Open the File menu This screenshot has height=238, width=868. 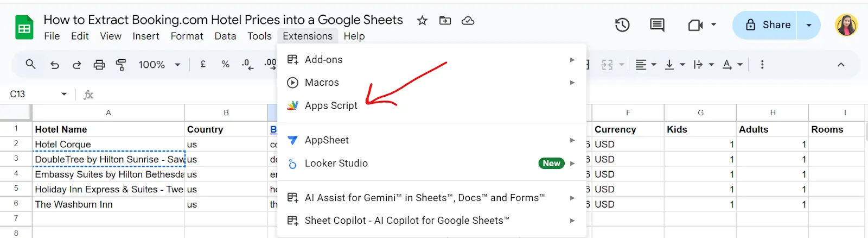click(52, 36)
